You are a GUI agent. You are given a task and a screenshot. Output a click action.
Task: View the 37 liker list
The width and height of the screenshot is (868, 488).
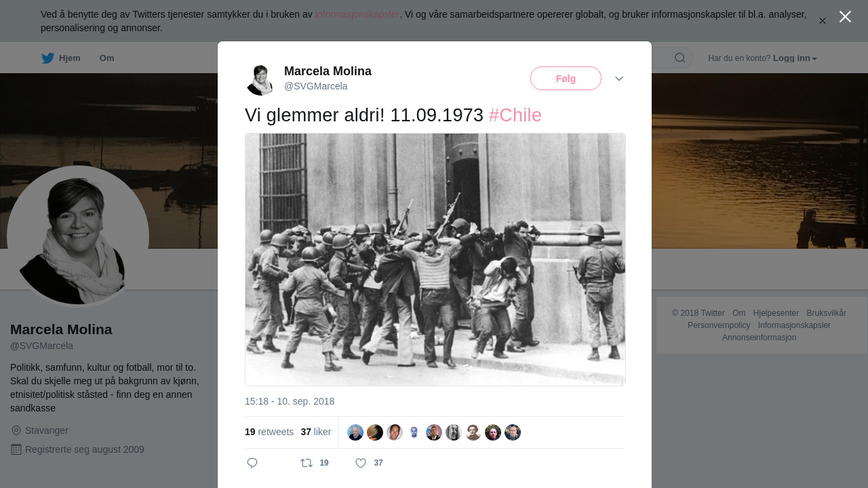tap(316, 432)
